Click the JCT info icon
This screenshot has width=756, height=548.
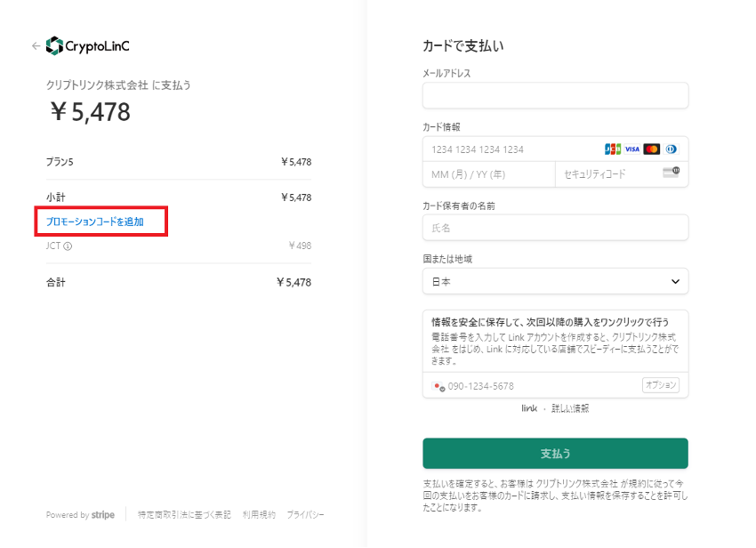68,246
